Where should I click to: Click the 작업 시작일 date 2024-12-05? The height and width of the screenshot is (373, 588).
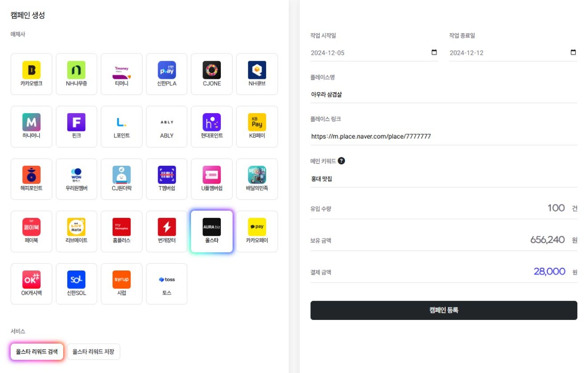point(328,53)
